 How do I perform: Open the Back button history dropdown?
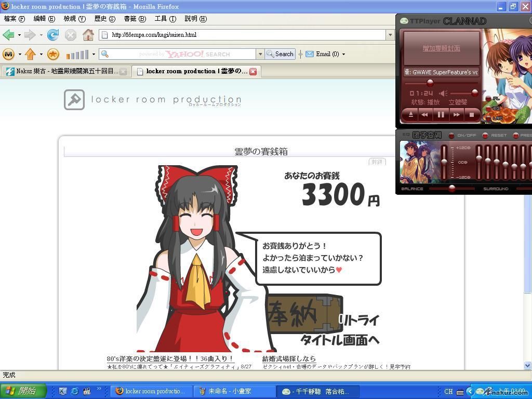coord(19,35)
